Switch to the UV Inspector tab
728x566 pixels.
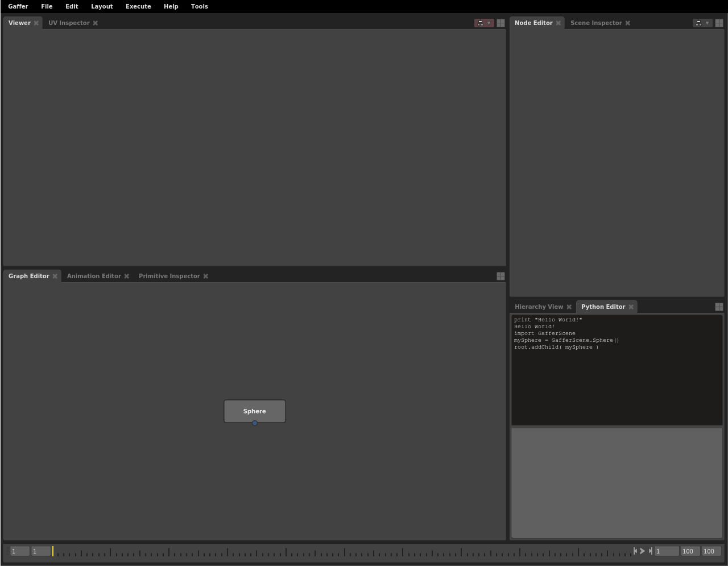(x=69, y=23)
